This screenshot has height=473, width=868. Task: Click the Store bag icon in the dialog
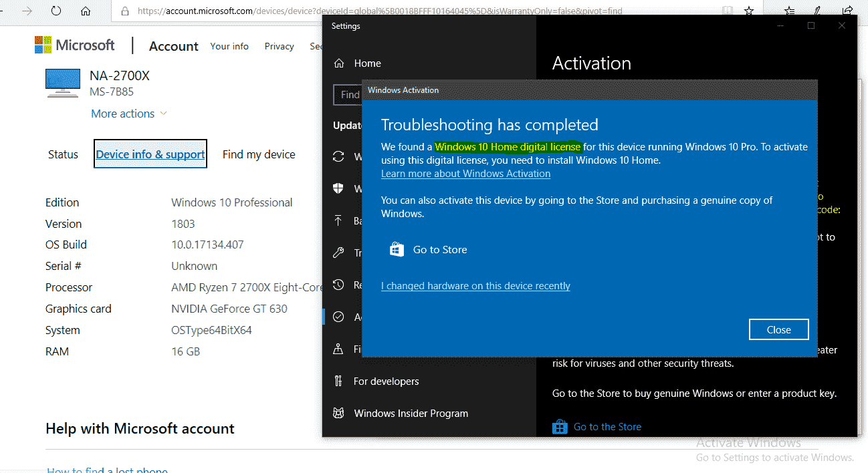pyautogui.click(x=397, y=250)
